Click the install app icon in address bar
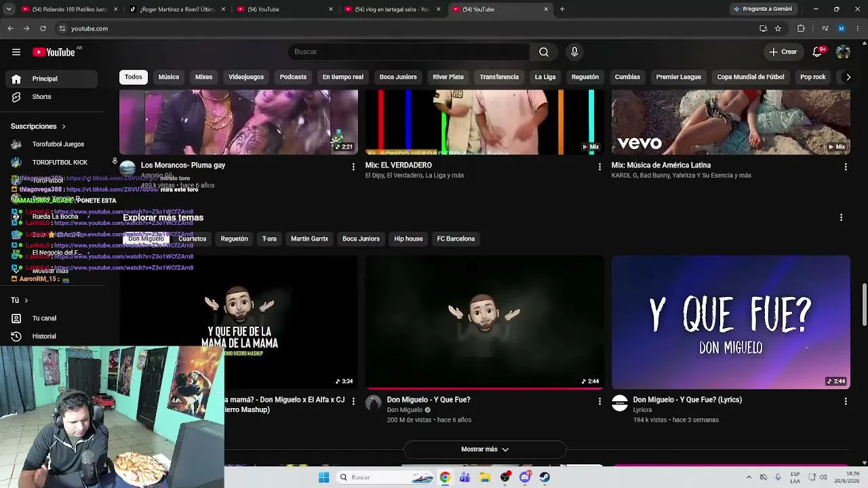 763,28
